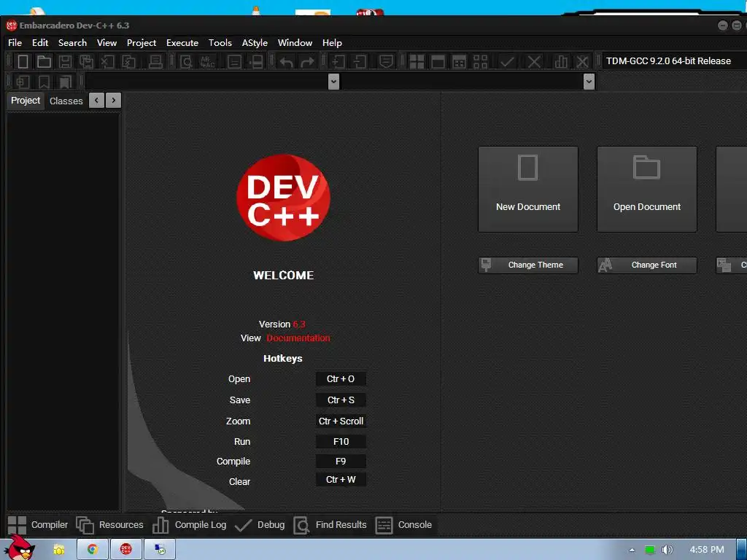Click the Save All toolbar icon
Image resolution: width=747 pixels, height=560 pixels.
point(86,61)
